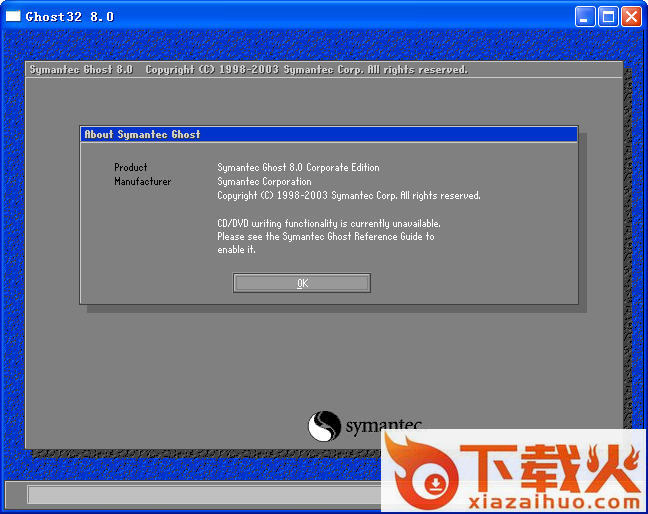
Task: Maximize the Ghost32 8.0 window
Action: coord(608,17)
